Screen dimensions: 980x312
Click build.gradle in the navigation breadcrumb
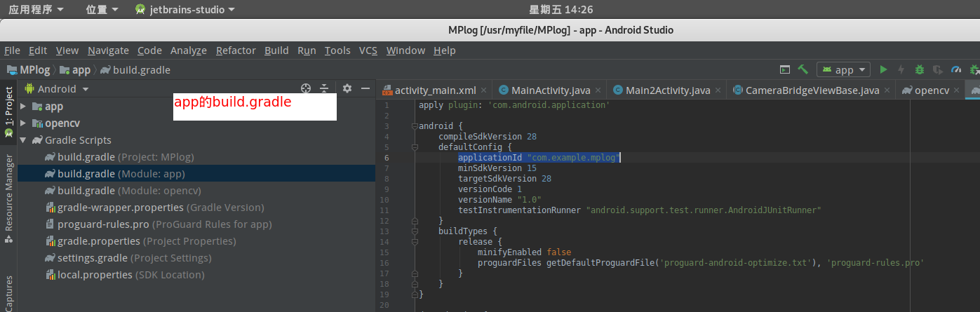[x=135, y=69]
